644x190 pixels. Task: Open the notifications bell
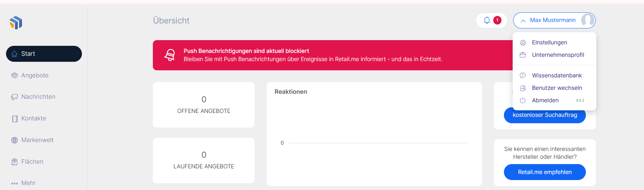pyautogui.click(x=487, y=20)
